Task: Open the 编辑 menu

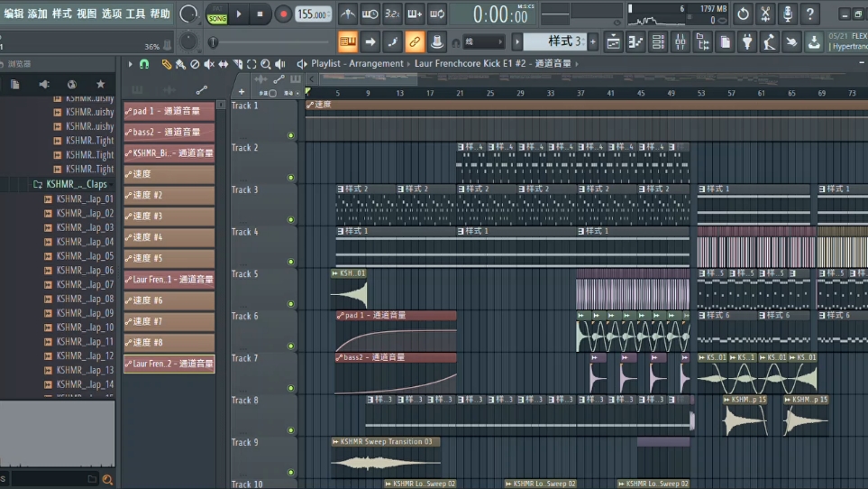Action: coord(14,14)
